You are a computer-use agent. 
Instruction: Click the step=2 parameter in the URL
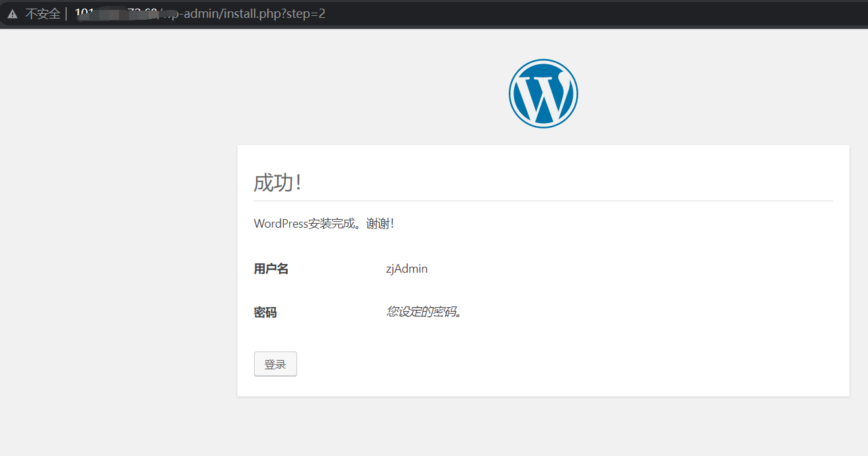[x=306, y=14]
